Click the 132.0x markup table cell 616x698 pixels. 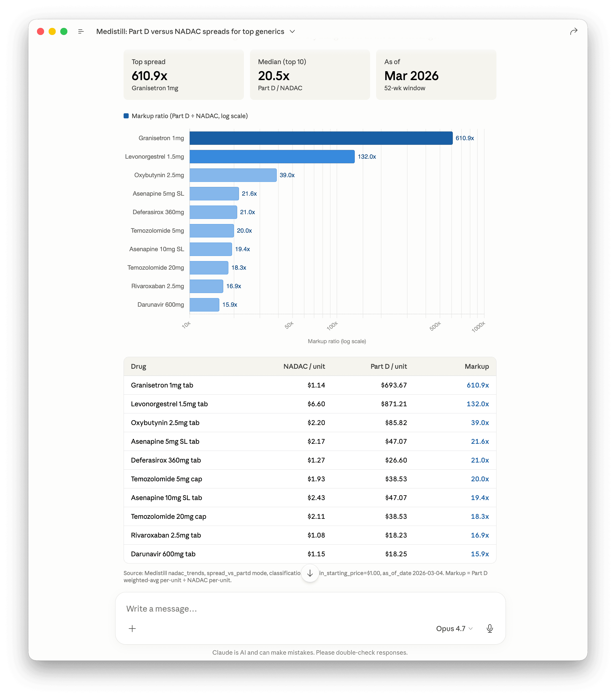point(478,404)
